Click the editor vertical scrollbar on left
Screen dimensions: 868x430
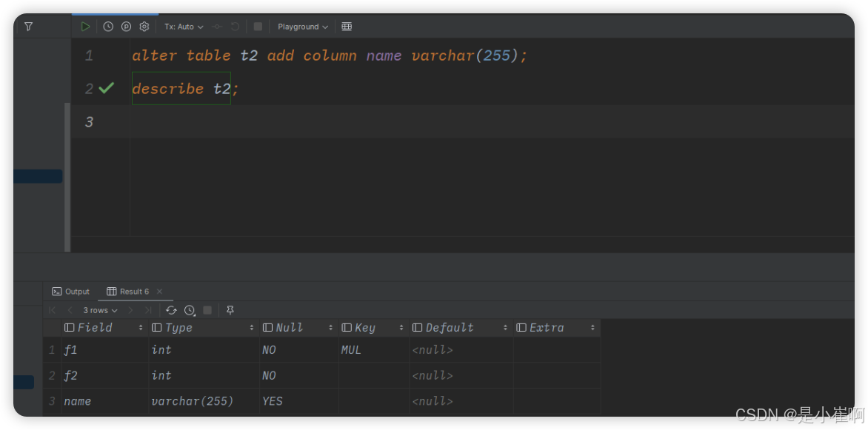pos(67,177)
